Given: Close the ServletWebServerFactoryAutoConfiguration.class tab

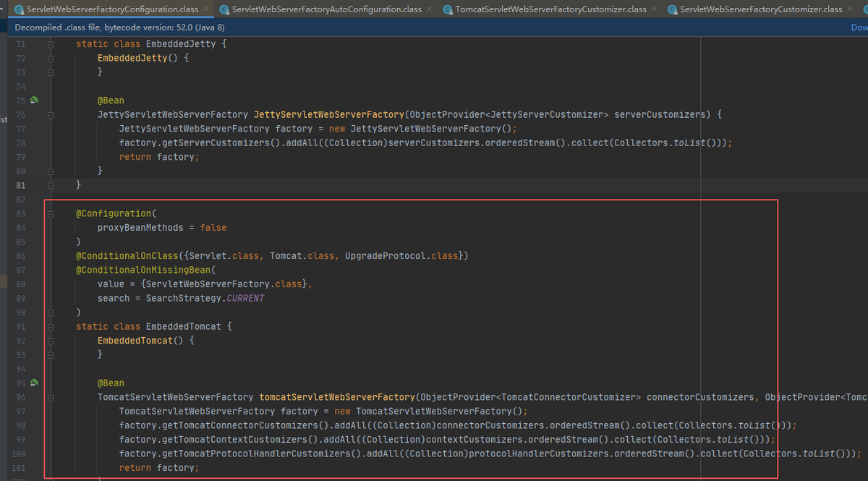Looking at the screenshot, I should 430,9.
